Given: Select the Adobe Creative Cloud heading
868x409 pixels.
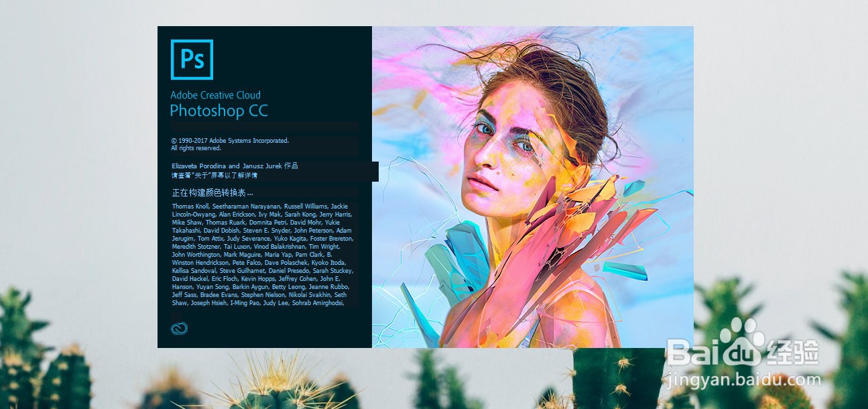Looking at the screenshot, I should coord(215,95).
